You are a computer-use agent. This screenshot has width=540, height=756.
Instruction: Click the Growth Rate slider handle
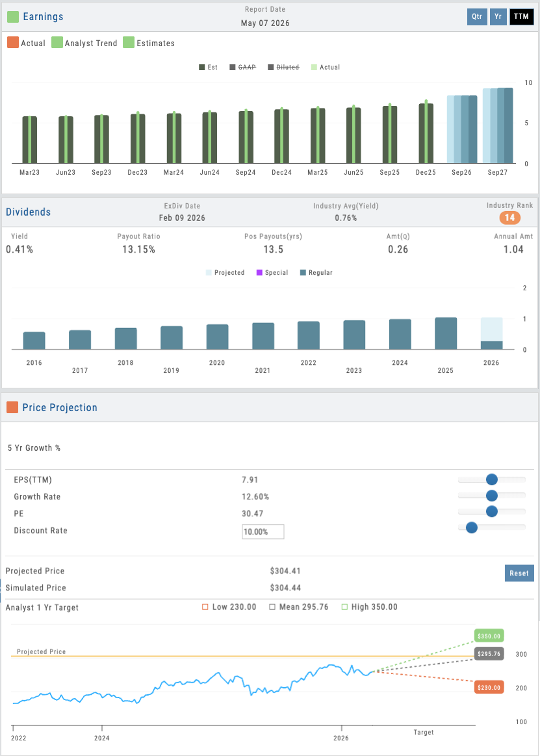point(491,496)
